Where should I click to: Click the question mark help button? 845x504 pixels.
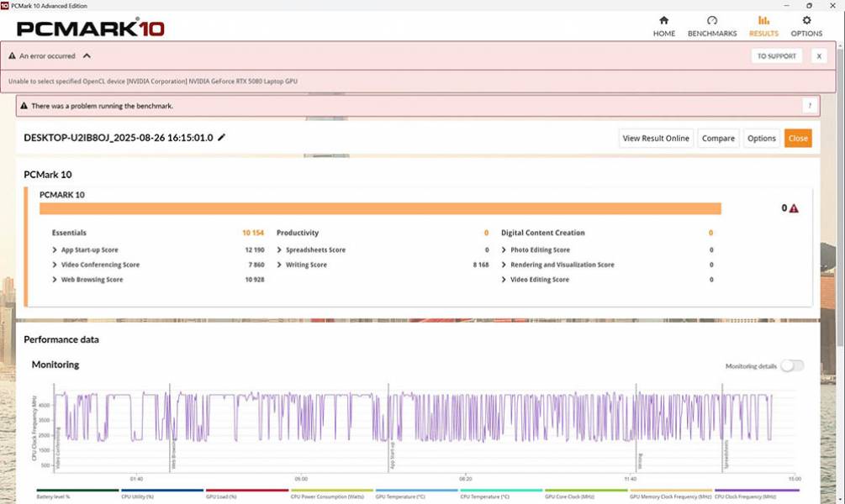tap(810, 106)
